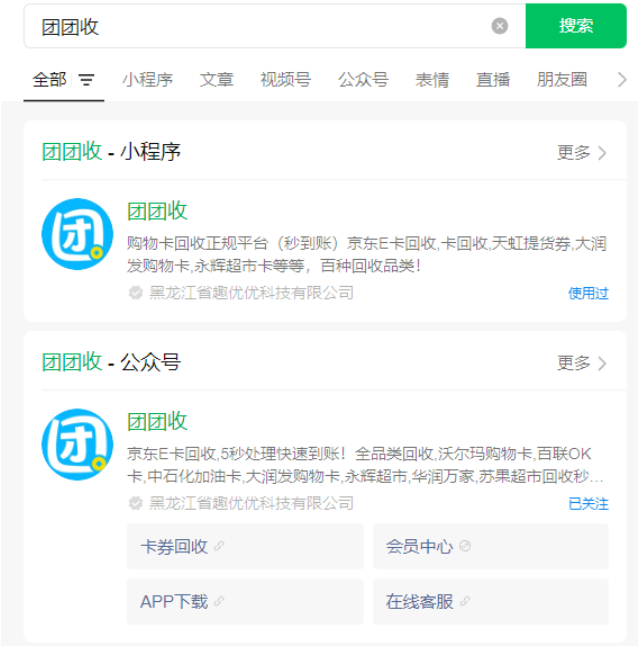Open the 团团收 mini program logo

coord(77,234)
